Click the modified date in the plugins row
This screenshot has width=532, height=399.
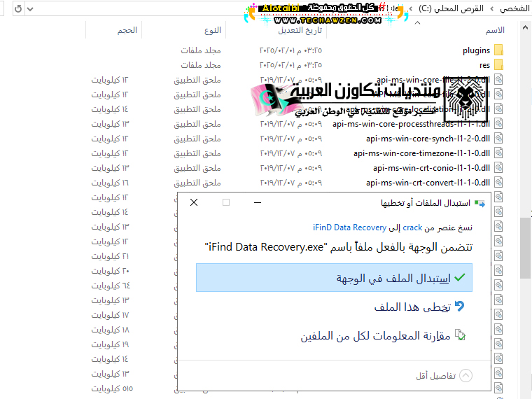290,50
